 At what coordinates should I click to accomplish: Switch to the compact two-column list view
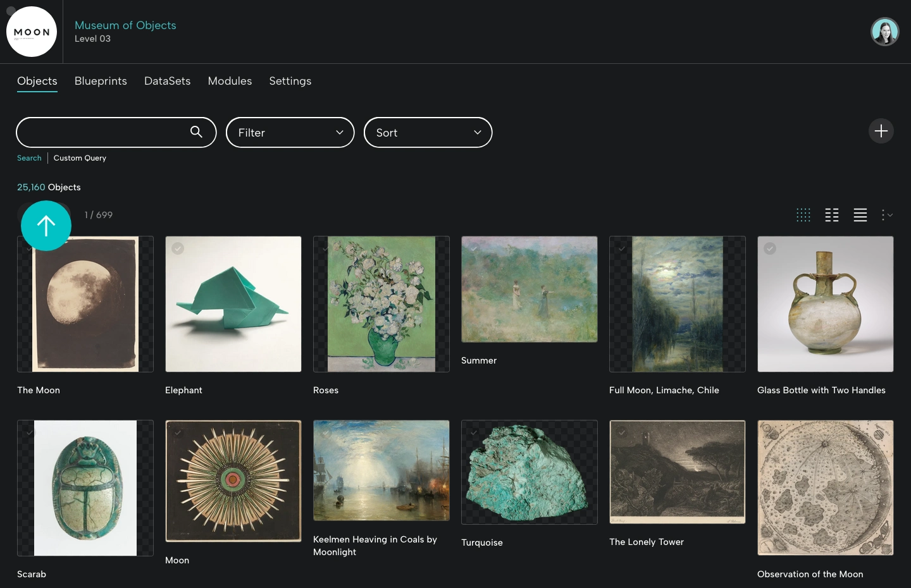coord(832,215)
